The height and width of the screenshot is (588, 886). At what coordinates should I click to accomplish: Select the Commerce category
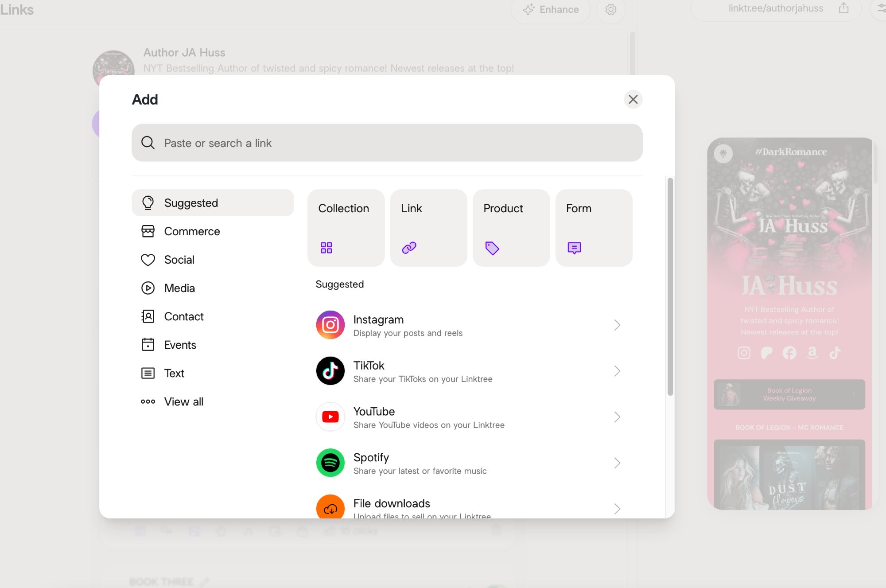point(192,231)
